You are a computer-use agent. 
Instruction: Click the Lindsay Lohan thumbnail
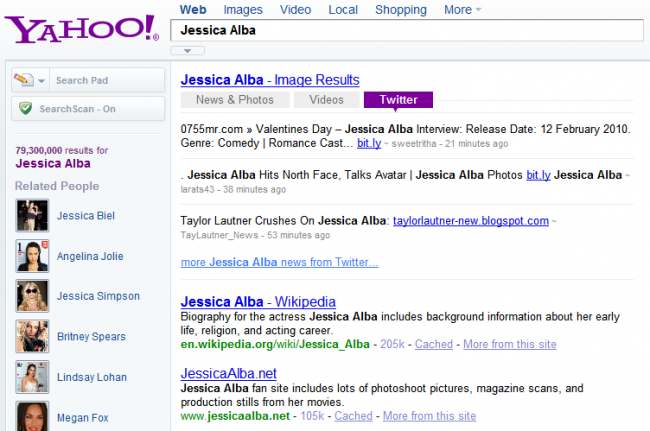point(32,377)
